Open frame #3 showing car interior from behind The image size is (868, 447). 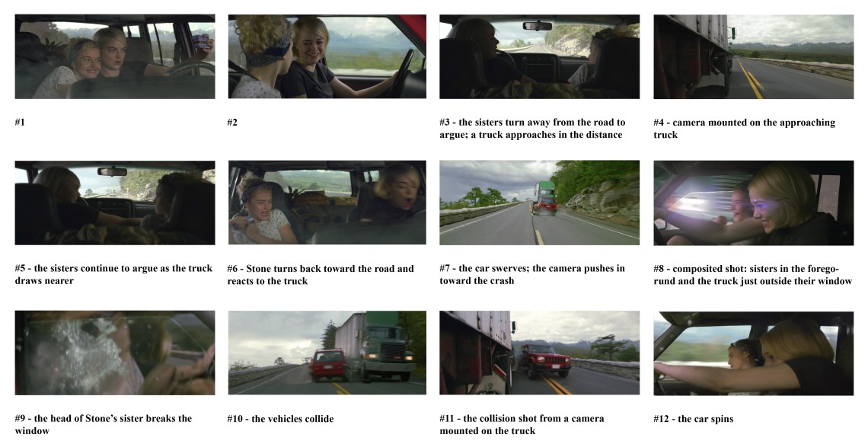tap(539, 56)
